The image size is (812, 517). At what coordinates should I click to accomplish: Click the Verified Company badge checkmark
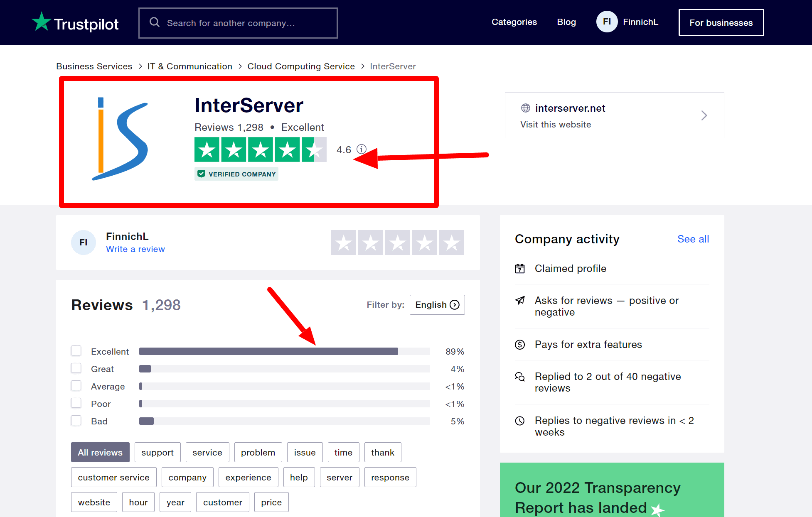pyautogui.click(x=201, y=174)
